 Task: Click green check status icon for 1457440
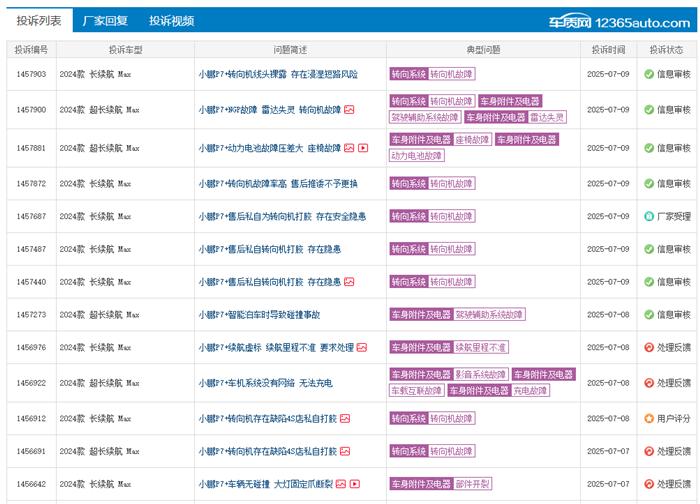[x=649, y=282]
